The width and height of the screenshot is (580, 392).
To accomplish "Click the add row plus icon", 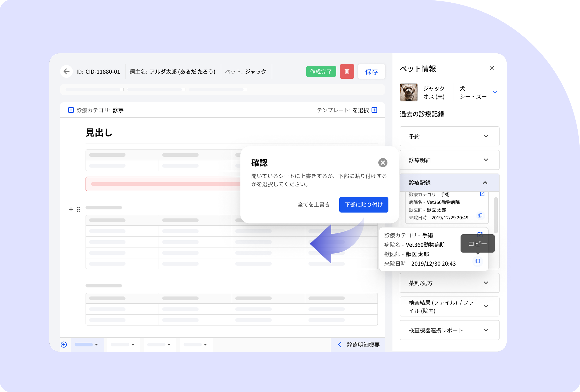I will click(x=71, y=209).
